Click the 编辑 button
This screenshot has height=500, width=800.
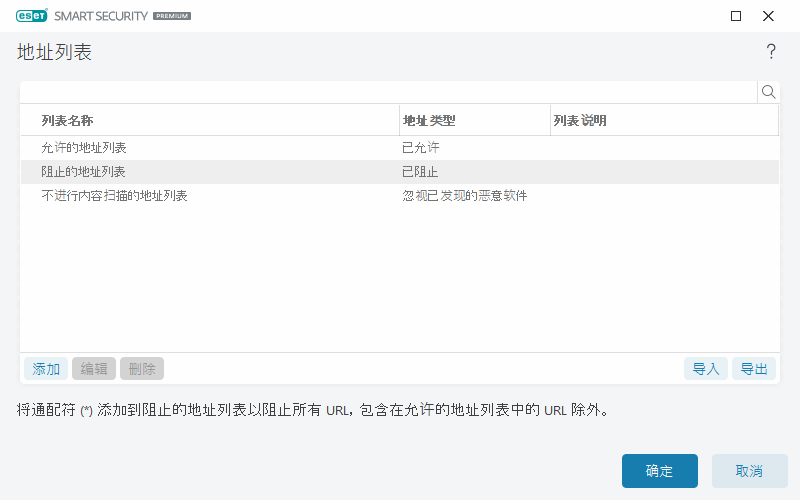pos(94,369)
